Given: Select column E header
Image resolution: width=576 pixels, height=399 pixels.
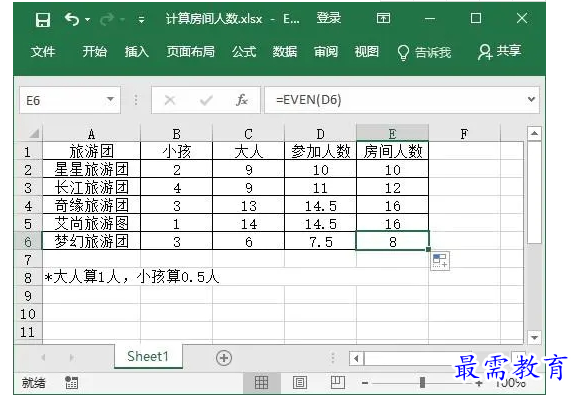Looking at the screenshot, I should [392, 133].
